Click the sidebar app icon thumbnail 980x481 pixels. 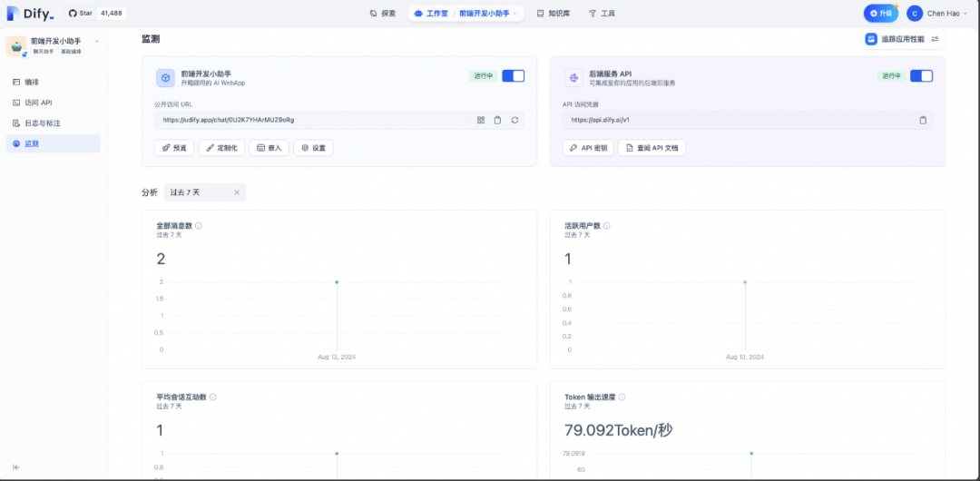16,46
